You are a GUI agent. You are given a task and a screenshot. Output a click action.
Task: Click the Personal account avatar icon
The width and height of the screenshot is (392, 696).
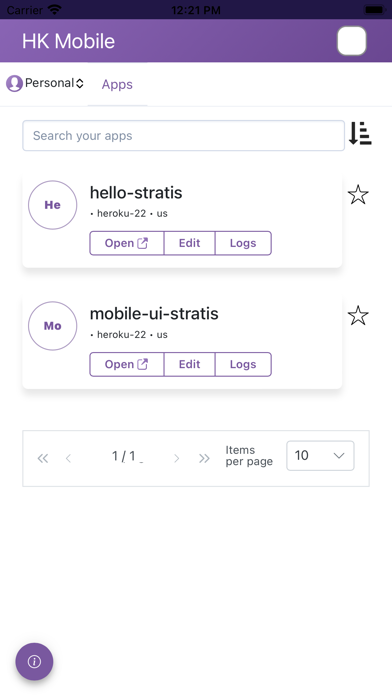(x=14, y=83)
